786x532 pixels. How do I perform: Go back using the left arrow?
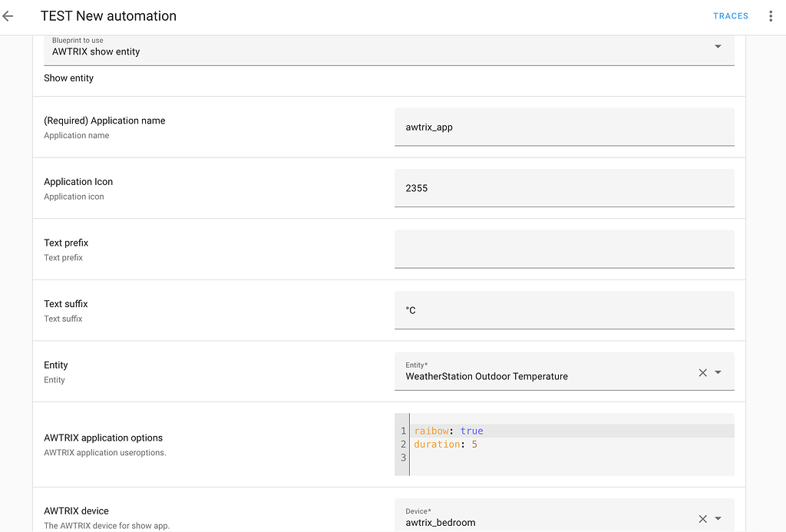click(x=8, y=16)
